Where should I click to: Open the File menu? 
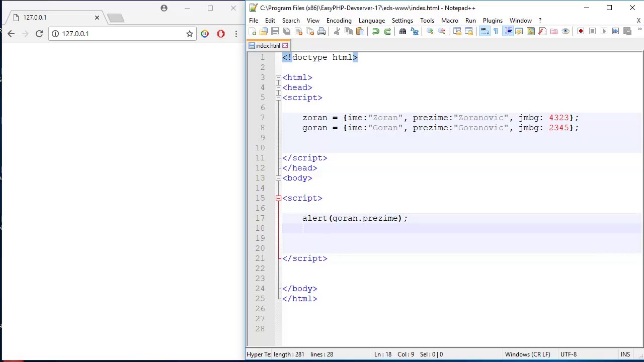coord(254,21)
